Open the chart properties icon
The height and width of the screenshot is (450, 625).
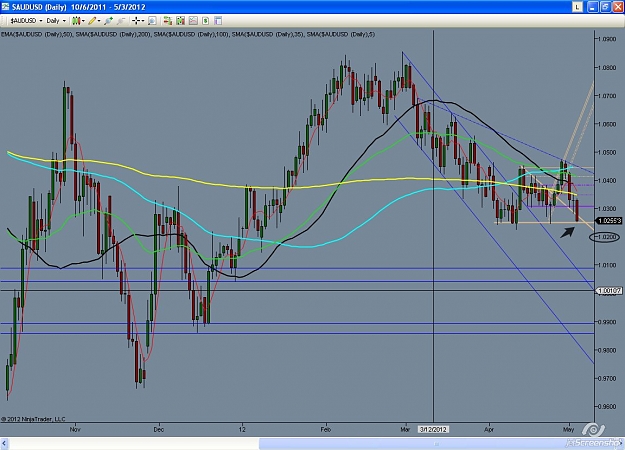coord(218,21)
